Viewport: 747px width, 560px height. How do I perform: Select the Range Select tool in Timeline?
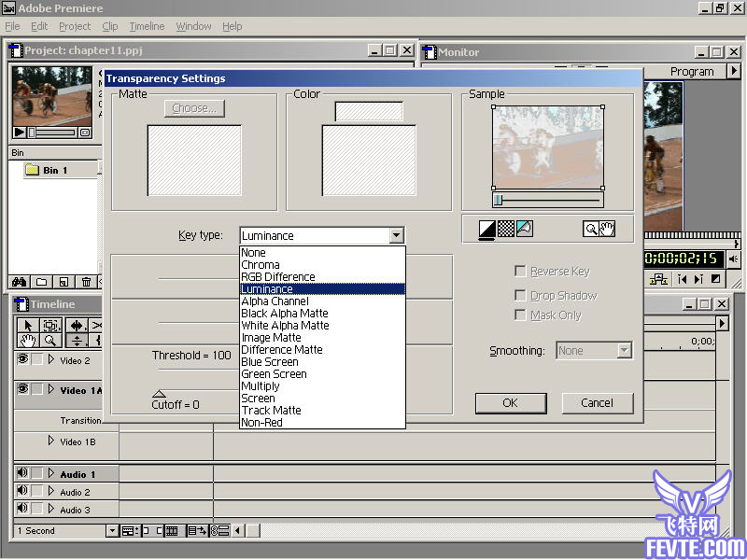pyautogui.click(x=50, y=325)
